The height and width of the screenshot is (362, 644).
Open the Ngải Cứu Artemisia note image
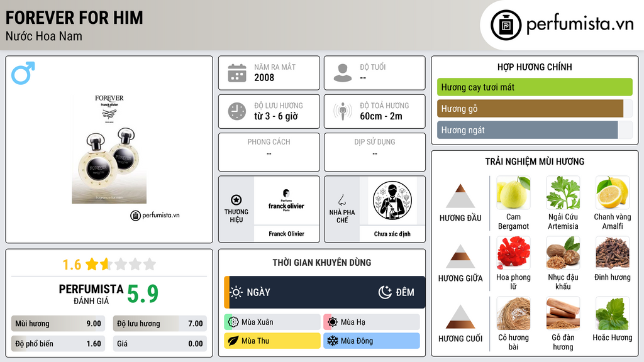(563, 192)
